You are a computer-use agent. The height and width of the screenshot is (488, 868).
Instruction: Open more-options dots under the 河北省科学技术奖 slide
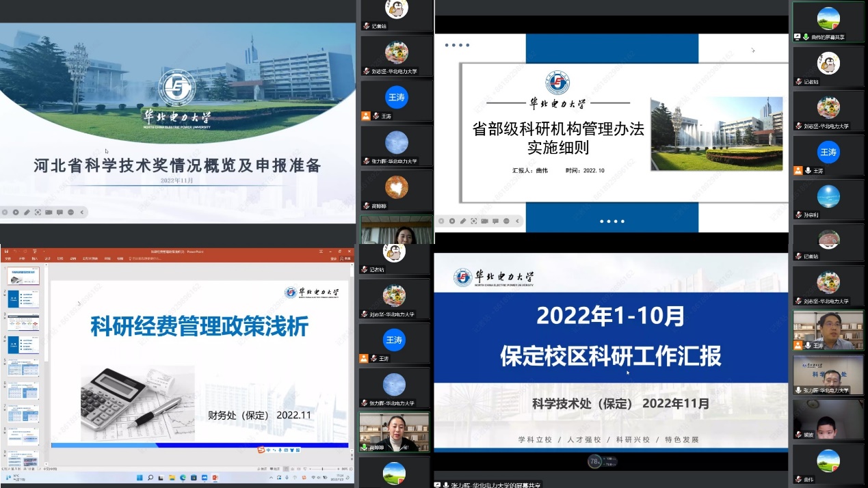pos(71,213)
